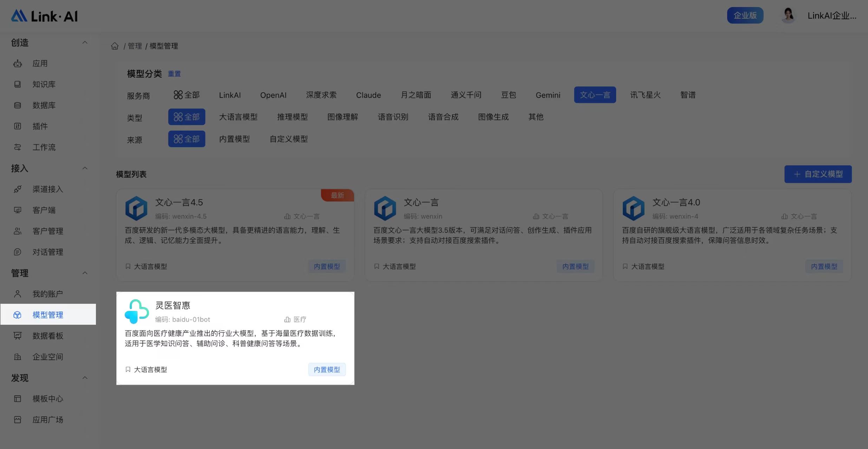Filter type by 语音识别
The width and height of the screenshot is (868, 449).
(393, 117)
